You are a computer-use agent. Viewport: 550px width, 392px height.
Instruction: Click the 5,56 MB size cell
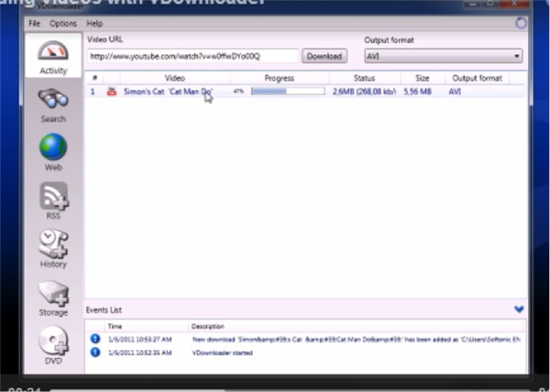[417, 92]
